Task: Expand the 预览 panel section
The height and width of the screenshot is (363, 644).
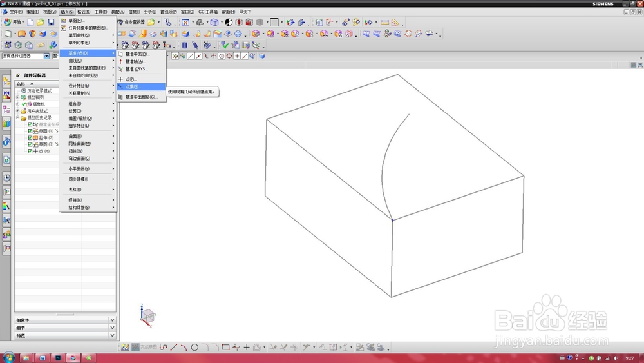Action: point(112,335)
